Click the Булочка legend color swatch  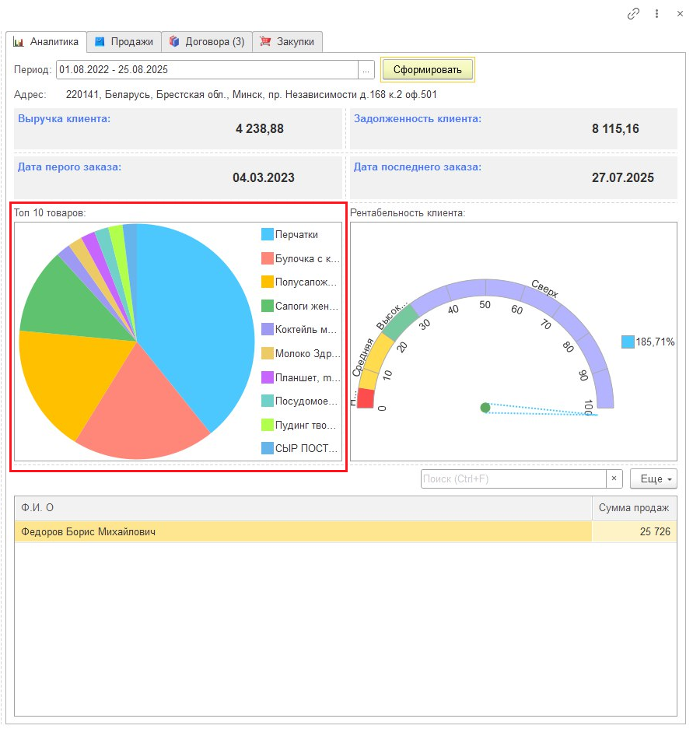(268, 258)
